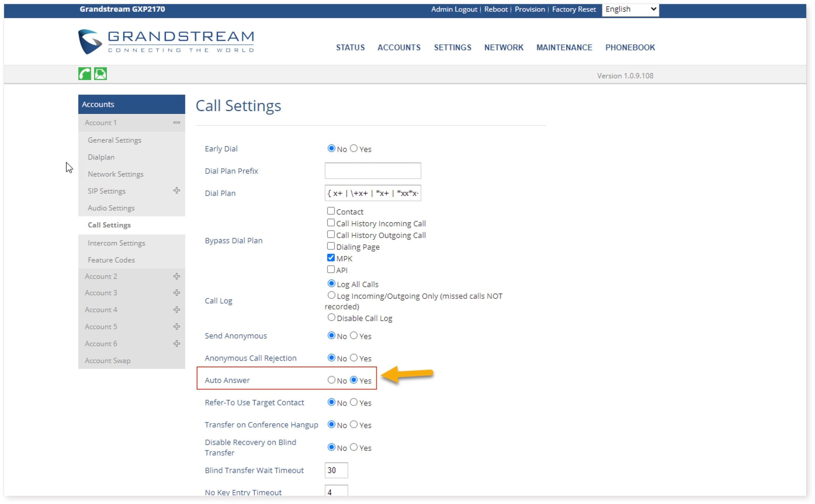Viewport: 815px width, 504px height.
Task: Open General Settings page
Action: pyautogui.click(x=115, y=140)
